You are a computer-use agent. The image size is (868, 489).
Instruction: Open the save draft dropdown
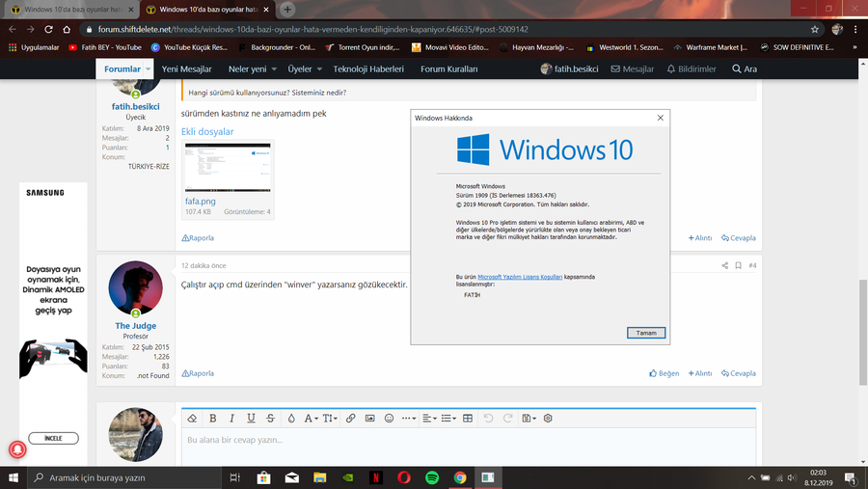click(x=529, y=419)
